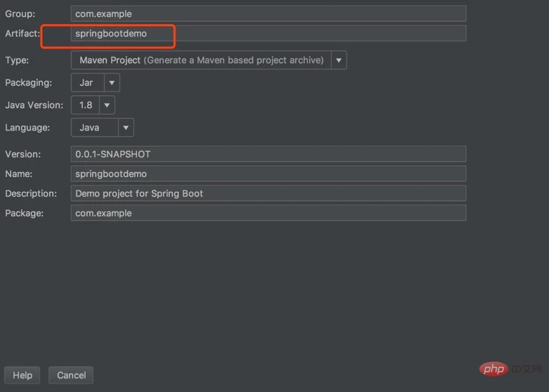The height and width of the screenshot is (392, 549).
Task: Click the Group input field
Action: point(269,13)
